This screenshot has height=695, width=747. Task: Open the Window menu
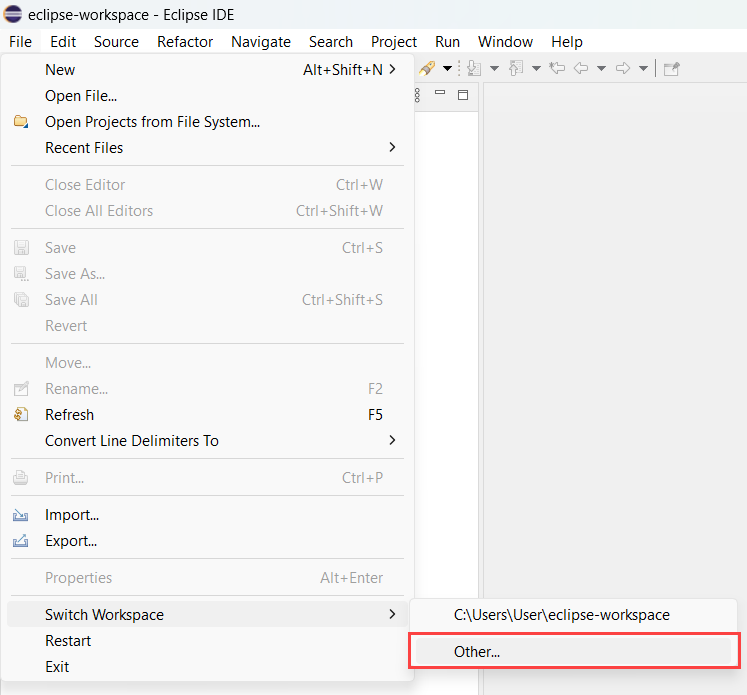pyautogui.click(x=505, y=42)
